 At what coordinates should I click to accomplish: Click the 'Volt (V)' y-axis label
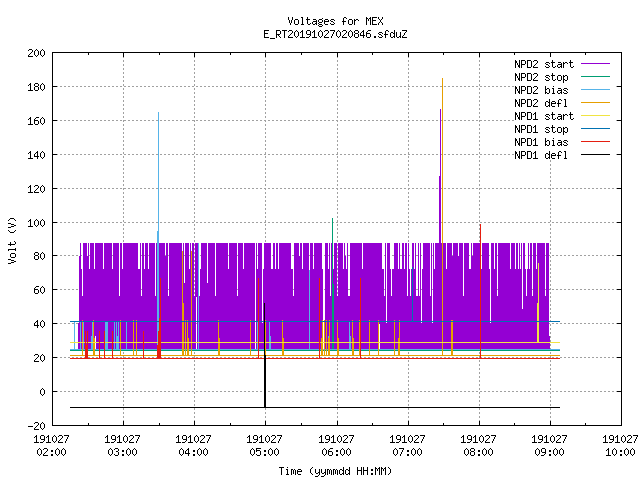pos(12,240)
